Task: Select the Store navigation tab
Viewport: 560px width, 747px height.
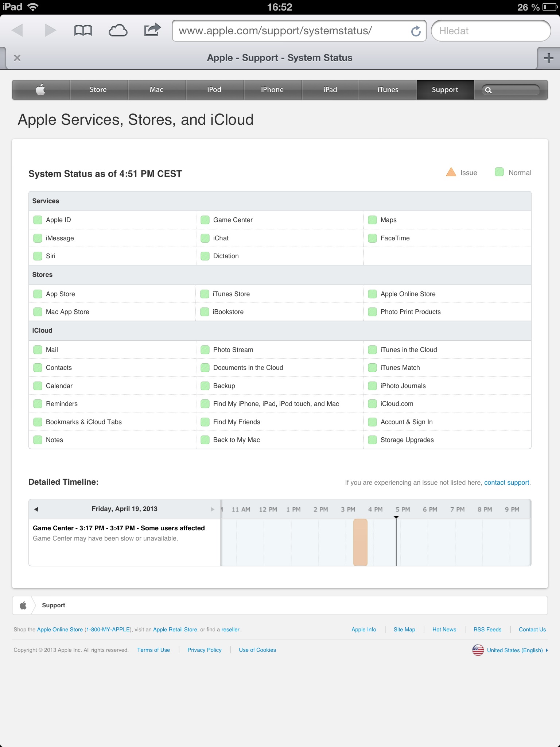Action: [x=98, y=90]
